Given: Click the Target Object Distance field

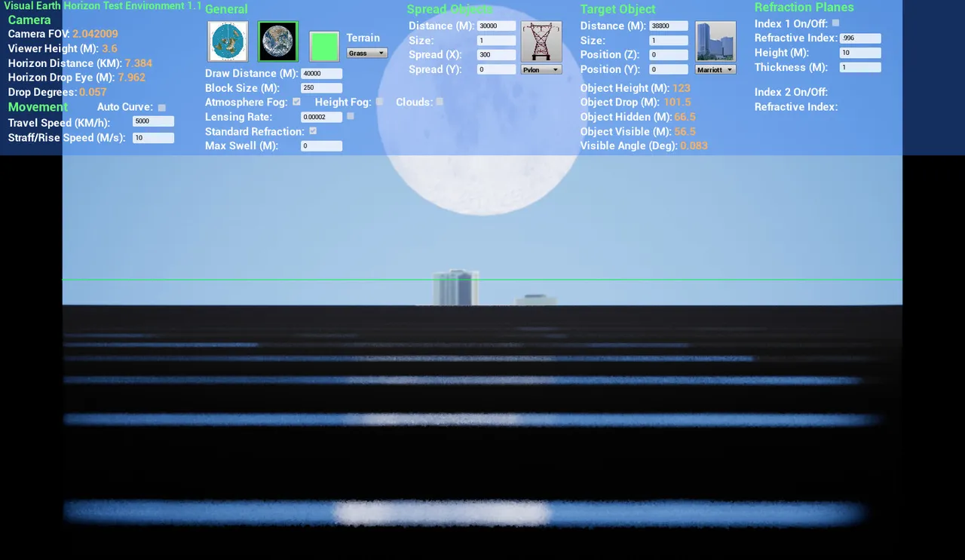Looking at the screenshot, I should pos(669,26).
